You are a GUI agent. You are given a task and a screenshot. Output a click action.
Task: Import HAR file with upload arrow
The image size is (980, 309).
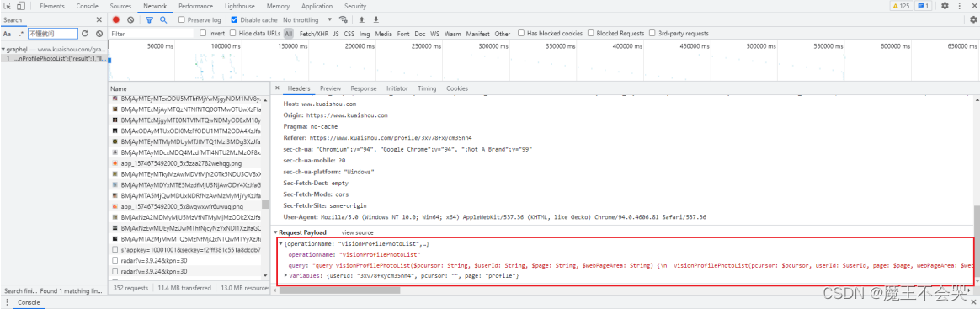click(361, 20)
